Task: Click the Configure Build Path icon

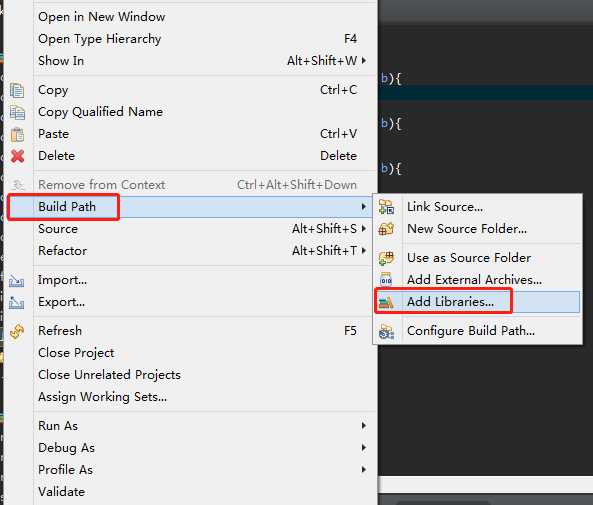Action: click(x=387, y=332)
